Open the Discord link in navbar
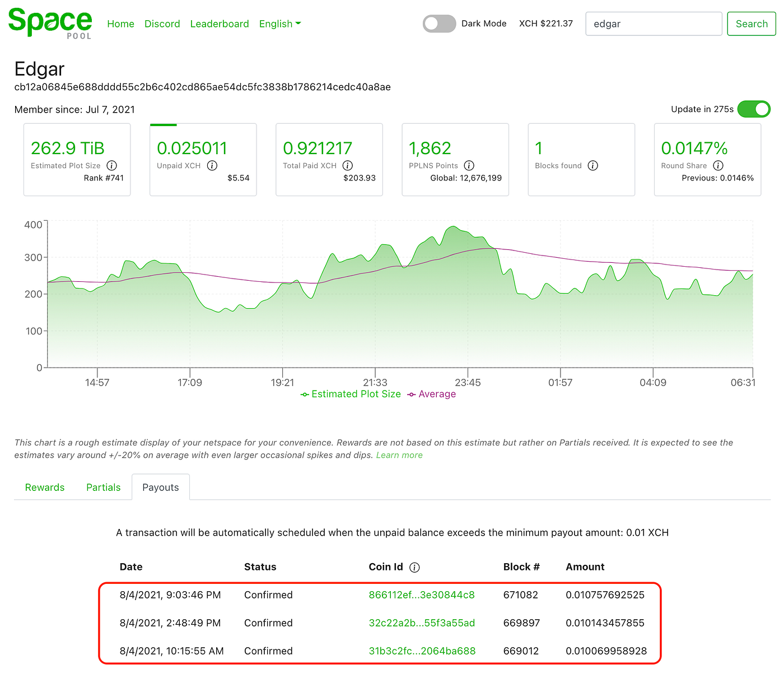 click(162, 24)
